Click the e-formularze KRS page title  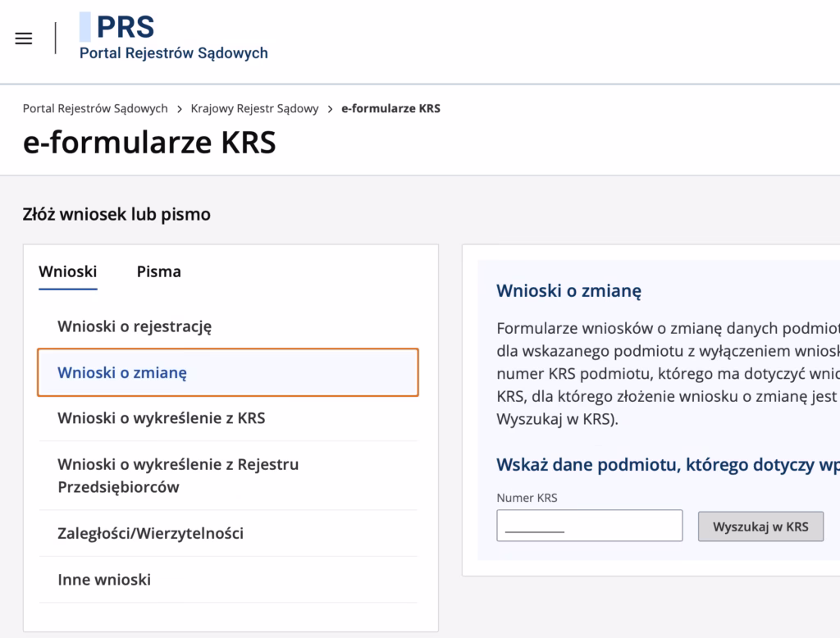coord(151,142)
